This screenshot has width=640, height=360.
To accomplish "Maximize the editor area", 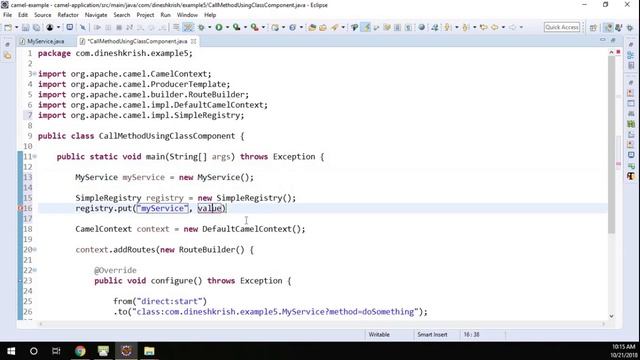I will [x=613, y=40].
